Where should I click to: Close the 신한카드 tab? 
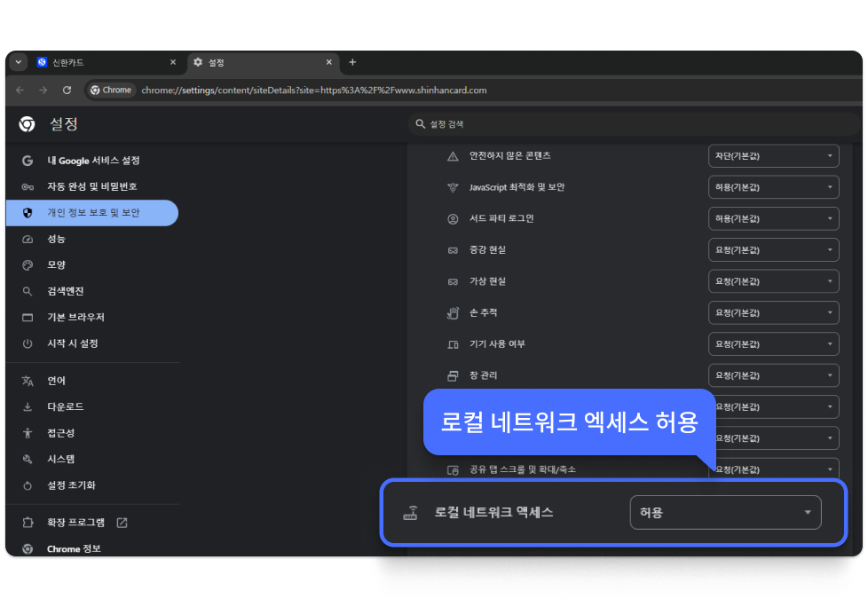174,63
